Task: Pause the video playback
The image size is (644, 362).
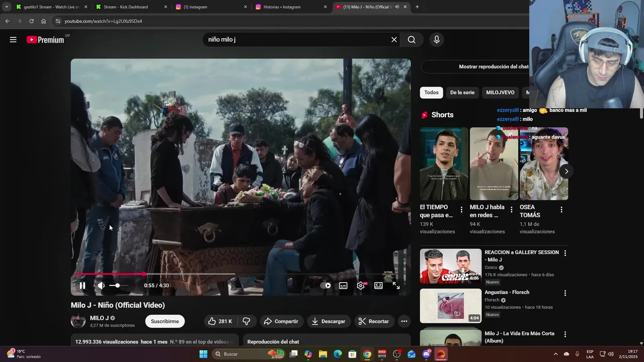Action: click(83, 286)
